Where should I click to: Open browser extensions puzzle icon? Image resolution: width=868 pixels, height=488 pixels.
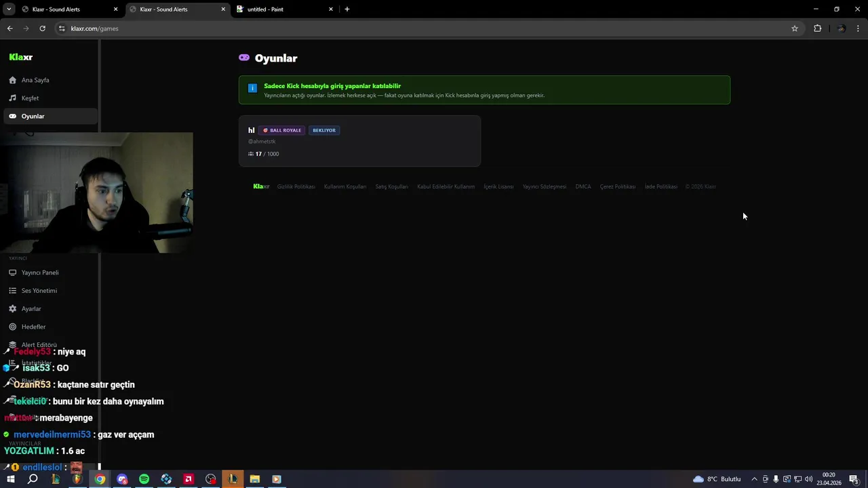[x=817, y=28]
